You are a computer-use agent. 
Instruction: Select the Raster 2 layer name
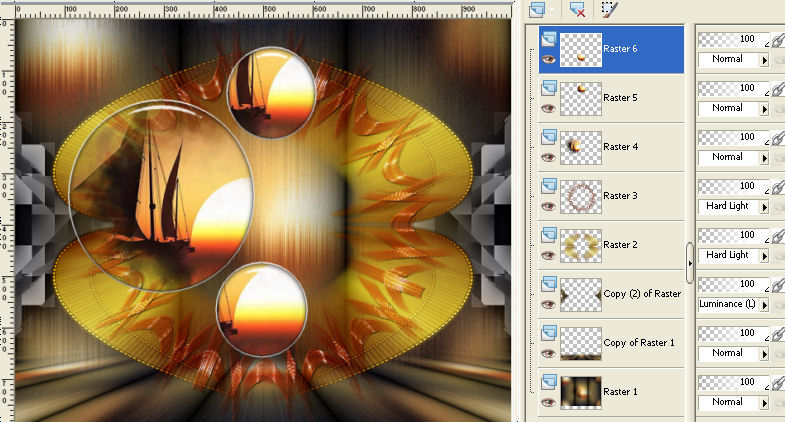pos(620,245)
